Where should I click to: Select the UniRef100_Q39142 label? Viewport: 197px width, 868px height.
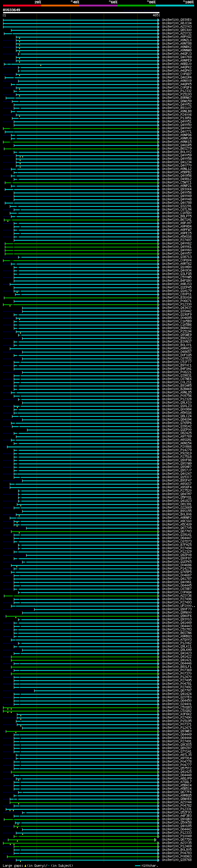click(176, 426)
